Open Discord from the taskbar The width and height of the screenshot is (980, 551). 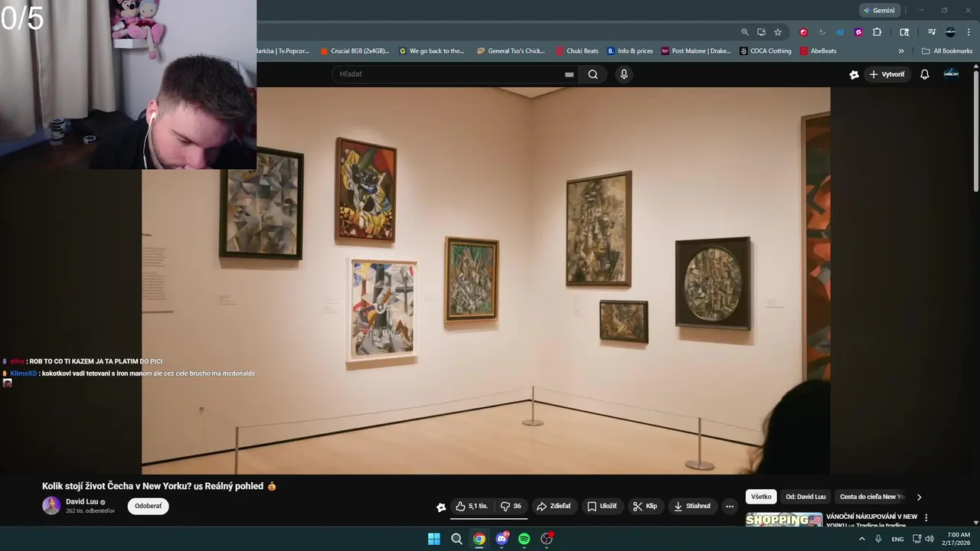click(501, 539)
